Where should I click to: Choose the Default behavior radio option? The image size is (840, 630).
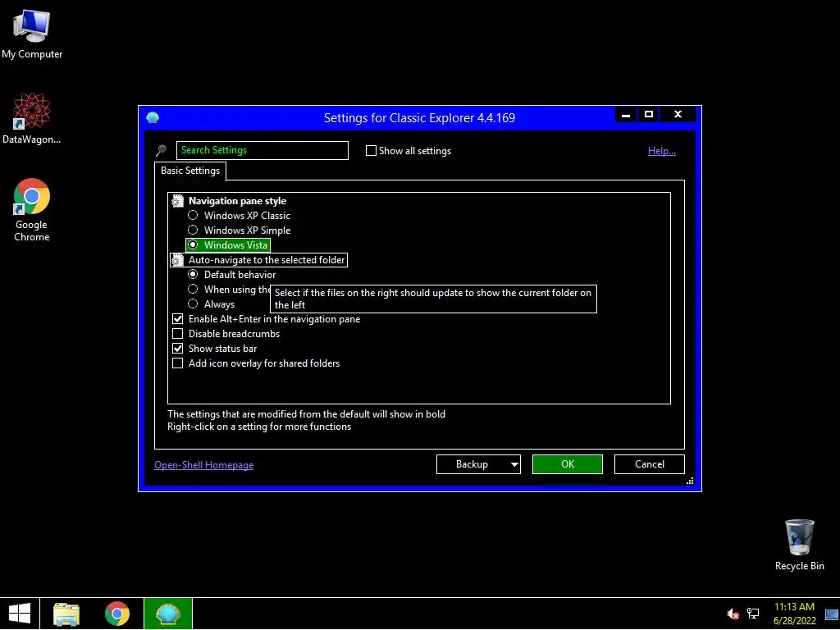193,274
